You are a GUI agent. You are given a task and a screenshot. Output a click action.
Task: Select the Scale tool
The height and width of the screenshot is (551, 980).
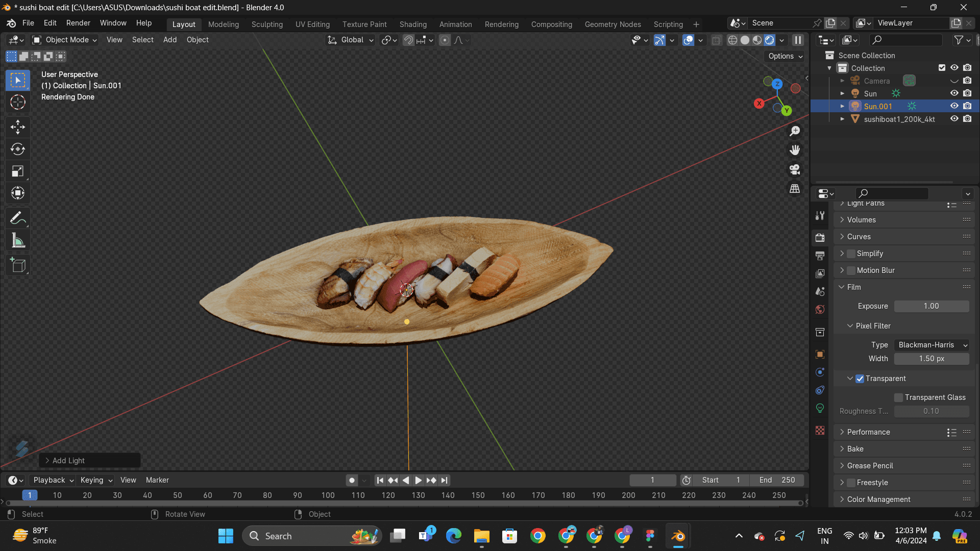[x=18, y=171]
